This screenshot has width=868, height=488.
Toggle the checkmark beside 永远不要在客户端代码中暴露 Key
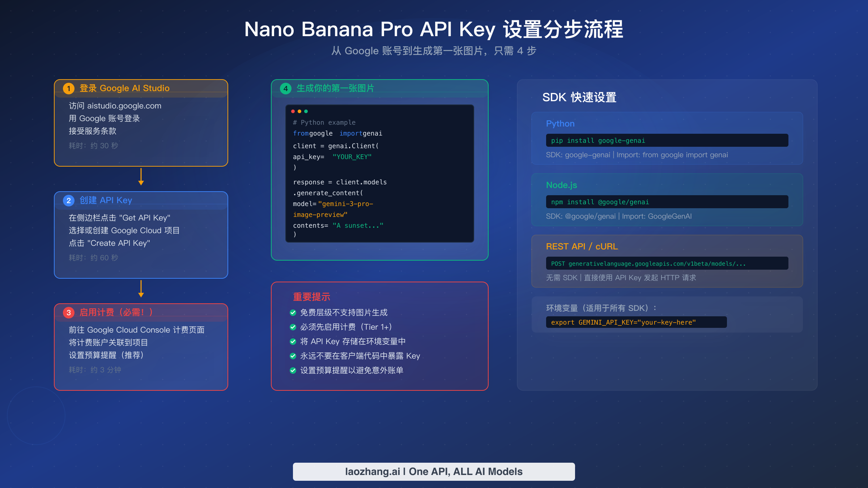pyautogui.click(x=292, y=356)
